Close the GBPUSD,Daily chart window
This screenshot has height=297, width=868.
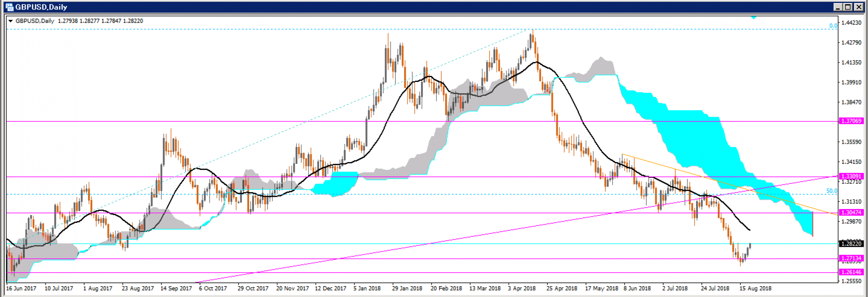pyautogui.click(x=858, y=7)
